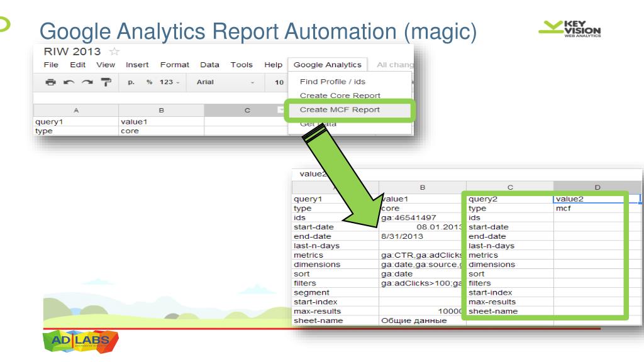Select column D header in lower sheet
This screenshot has height=362, width=644.
coord(597,187)
